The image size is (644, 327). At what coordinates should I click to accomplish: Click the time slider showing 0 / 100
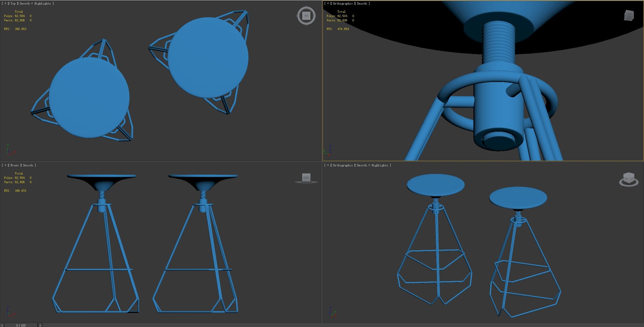[21, 325]
